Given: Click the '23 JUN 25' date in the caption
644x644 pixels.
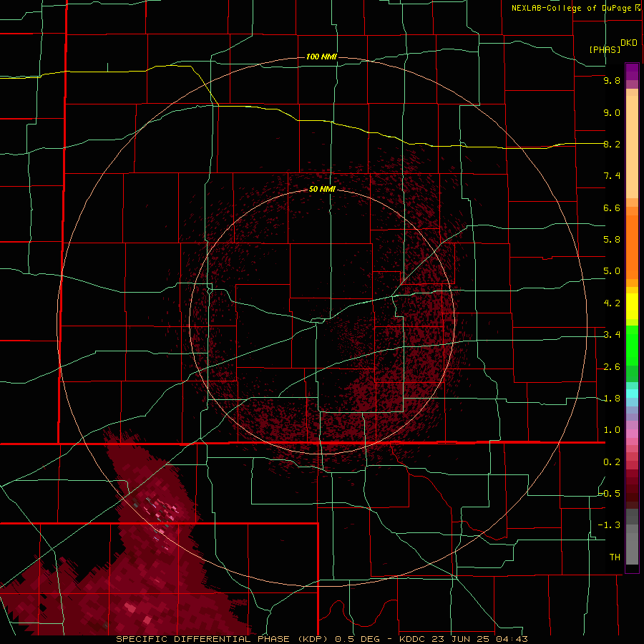Looking at the screenshot, I should pos(460,639).
